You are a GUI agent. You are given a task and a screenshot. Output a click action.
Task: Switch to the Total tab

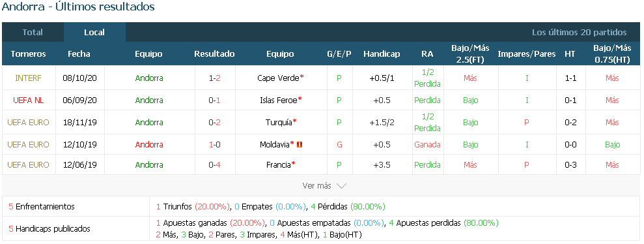(x=33, y=32)
